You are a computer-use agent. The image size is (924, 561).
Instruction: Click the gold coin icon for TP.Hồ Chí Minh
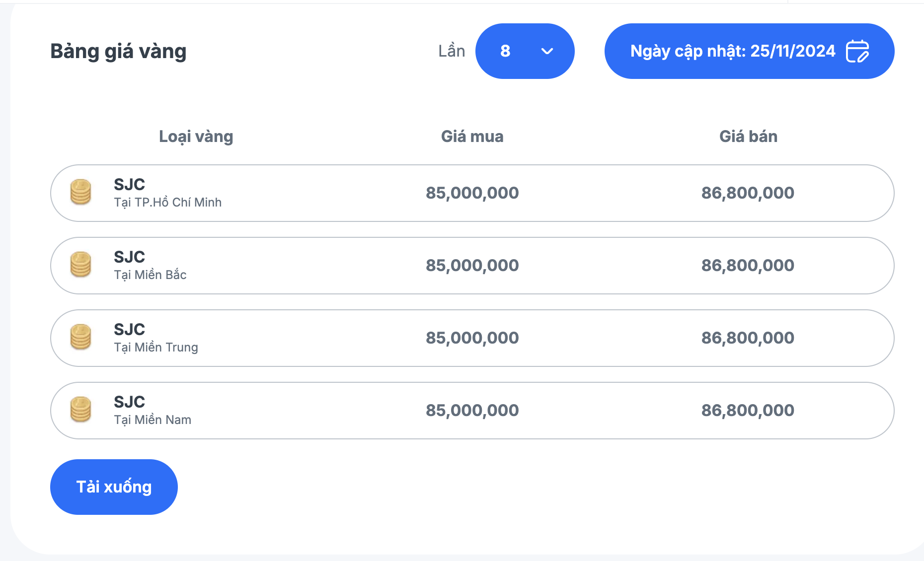[x=80, y=193]
